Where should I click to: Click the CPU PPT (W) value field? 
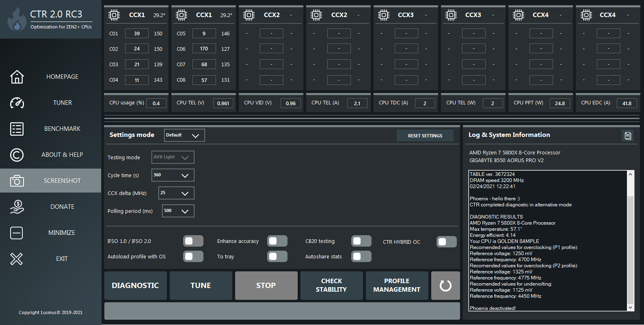tap(560, 103)
